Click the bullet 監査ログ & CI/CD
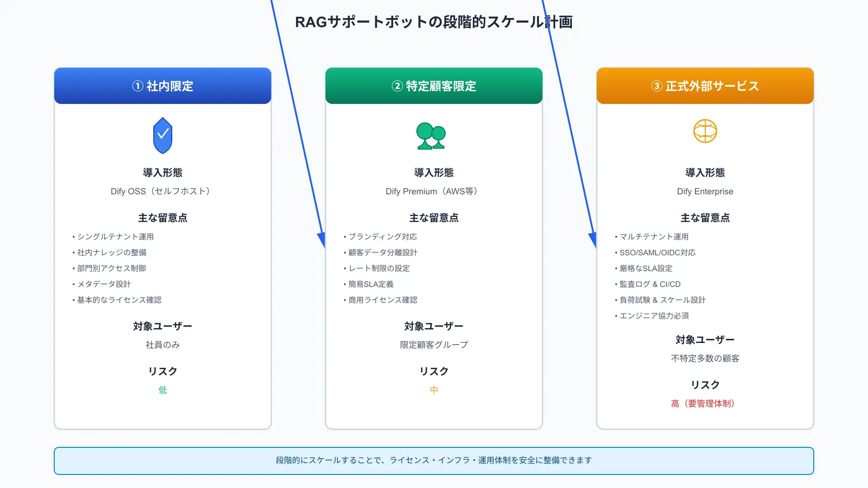The image size is (868, 488). coord(647,284)
